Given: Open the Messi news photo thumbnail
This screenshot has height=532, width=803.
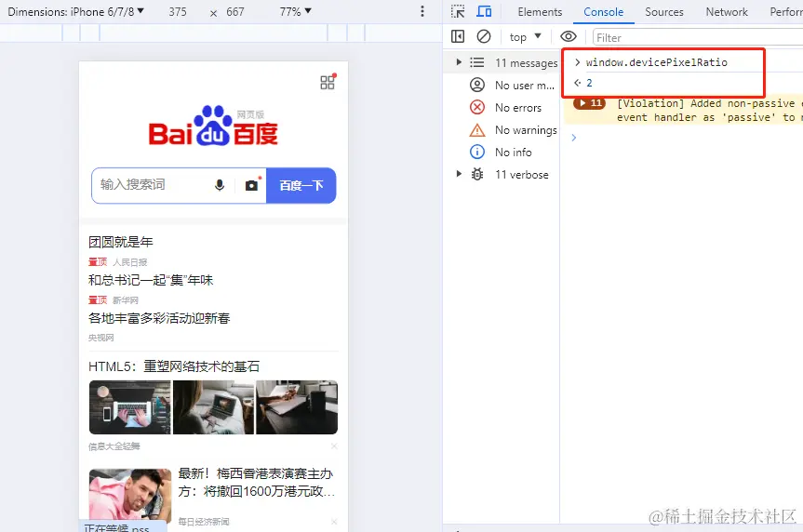Looking at the screenshot, I should pos(130,494).
